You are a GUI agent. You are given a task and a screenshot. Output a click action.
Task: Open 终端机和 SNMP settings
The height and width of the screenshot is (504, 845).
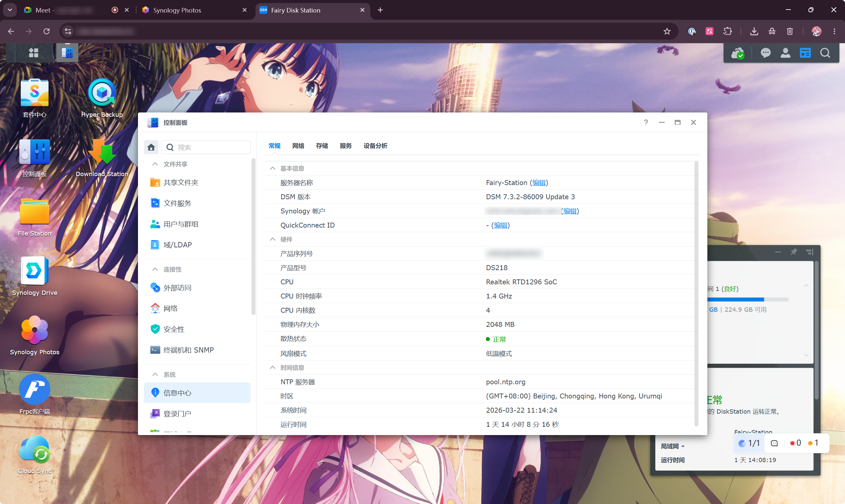pos(188,350)
